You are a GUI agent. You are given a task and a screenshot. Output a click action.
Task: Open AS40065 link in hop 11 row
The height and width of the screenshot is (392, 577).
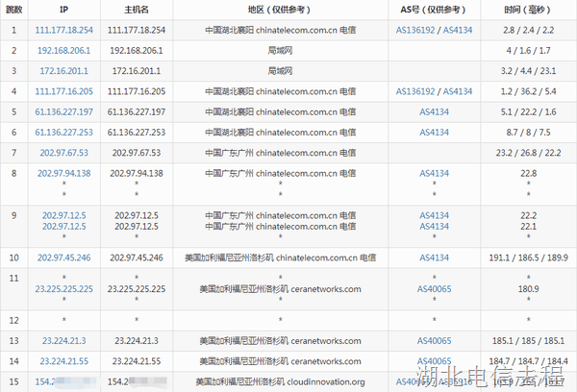tap(435, 289)
